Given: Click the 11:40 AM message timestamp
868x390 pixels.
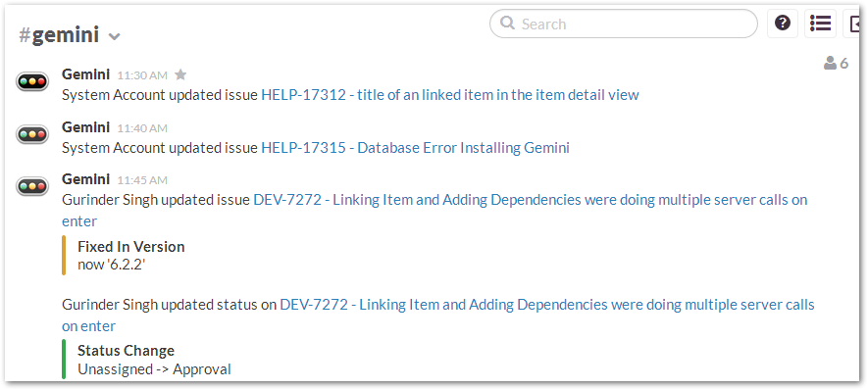Looking at the screenshot, I should [x=142, y=128].
